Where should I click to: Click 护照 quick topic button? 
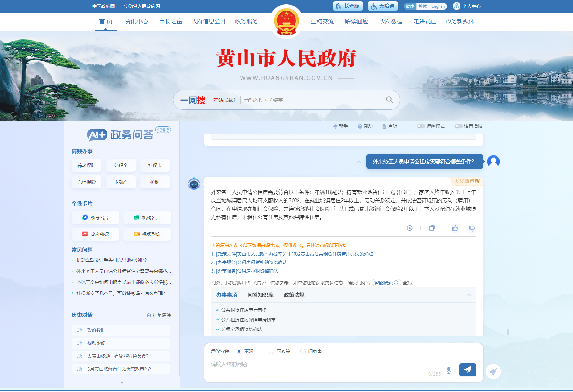point(155,182)
